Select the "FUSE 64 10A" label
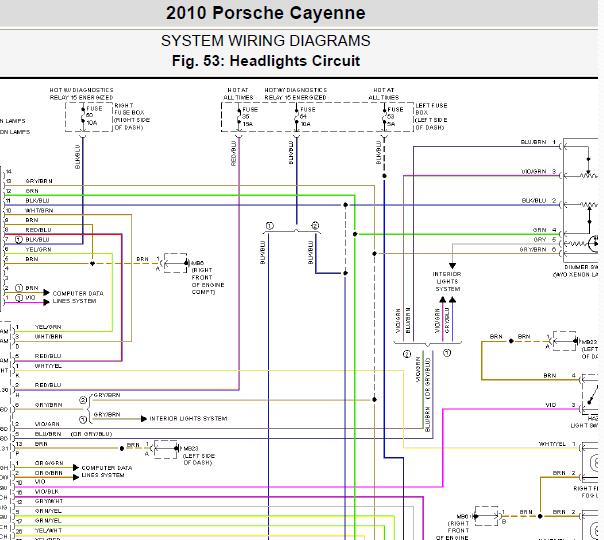 307,117
